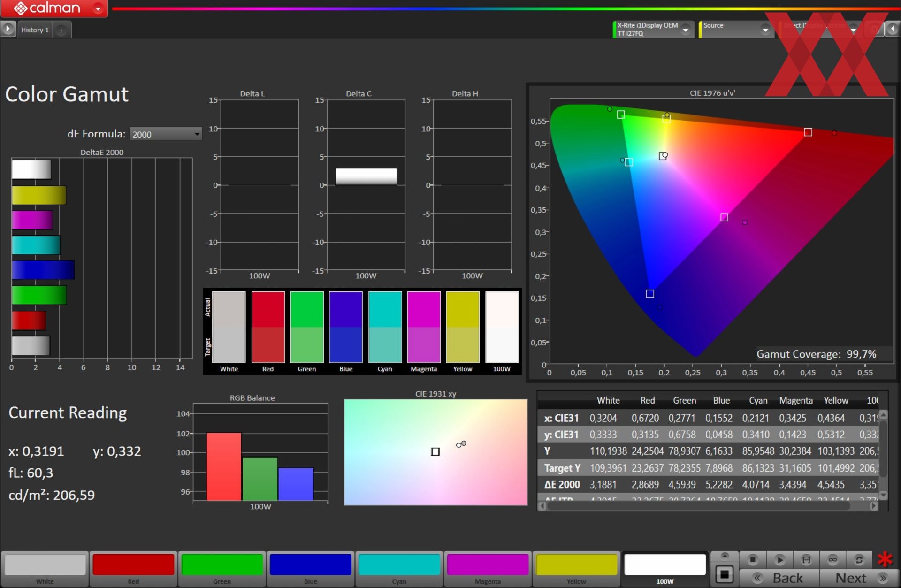Change the dE Formula dropdown from 2000

166,134
